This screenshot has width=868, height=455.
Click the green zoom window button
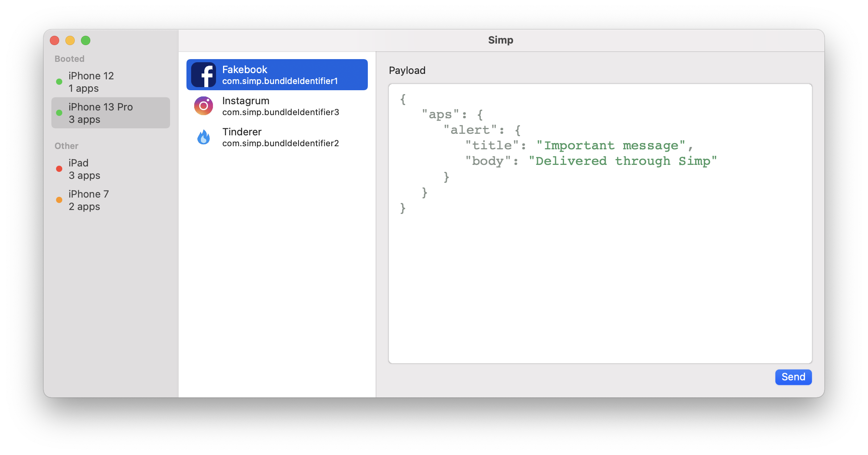[86, 40]
